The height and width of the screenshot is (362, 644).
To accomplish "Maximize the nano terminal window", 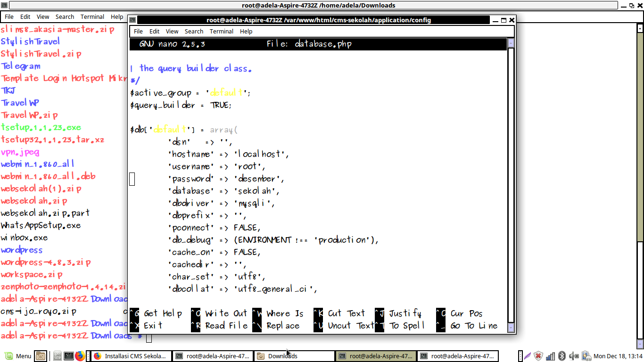I will pyautogui.click(x=504, y=20).
